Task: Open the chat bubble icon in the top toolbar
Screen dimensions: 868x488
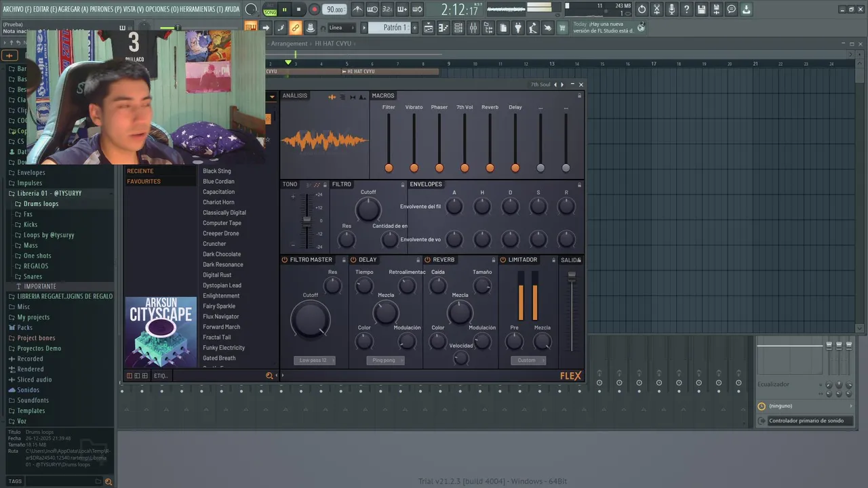Action: point(731,9)
